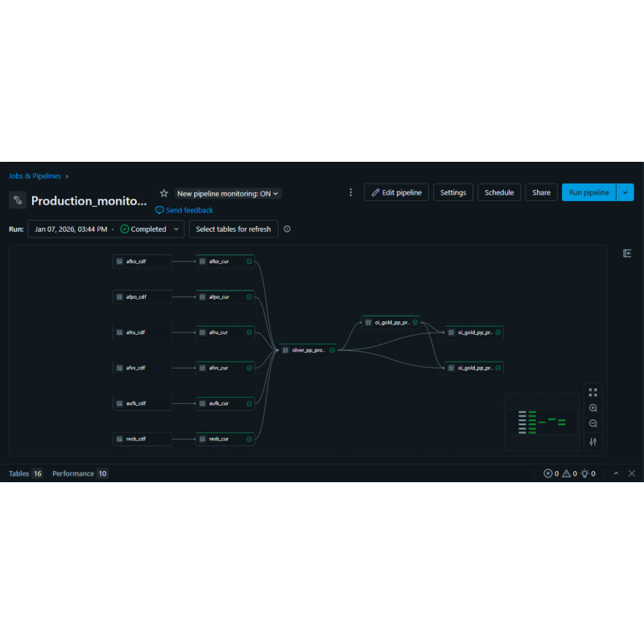The width and height of the screenshot is (644, 644).
Task: Collapse the bottom panel with the chevron arrow
Action: click(616, 473)
